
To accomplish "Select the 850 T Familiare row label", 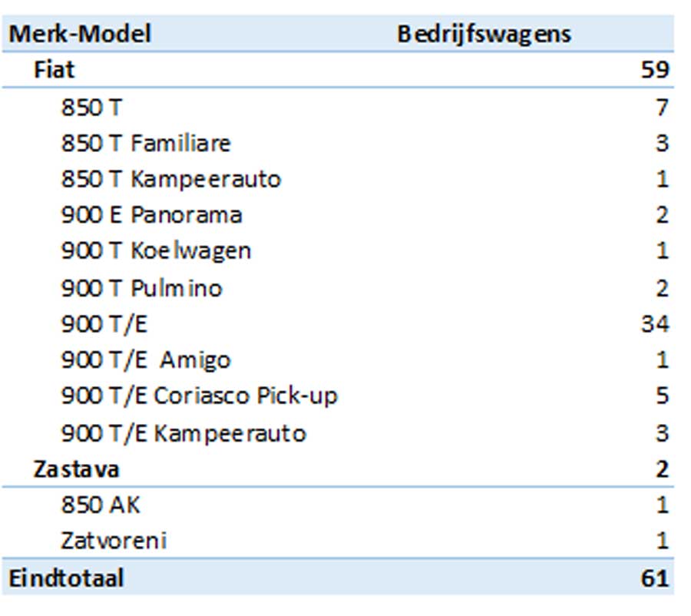I will tap(146, 143).
